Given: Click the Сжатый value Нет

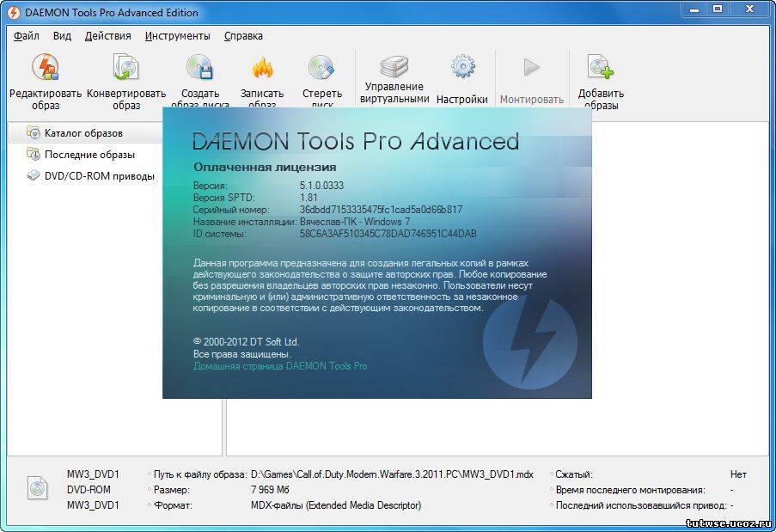Looking at the screenshot, I should point(738,474).
